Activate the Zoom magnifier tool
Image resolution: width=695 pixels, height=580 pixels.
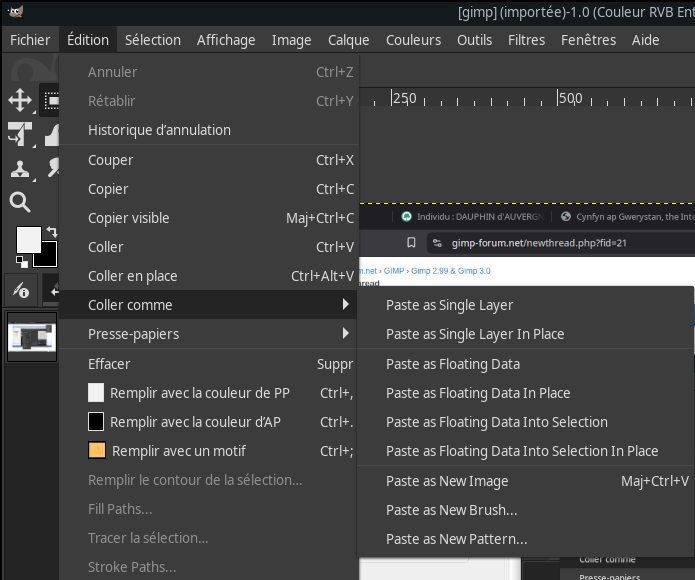20,203
